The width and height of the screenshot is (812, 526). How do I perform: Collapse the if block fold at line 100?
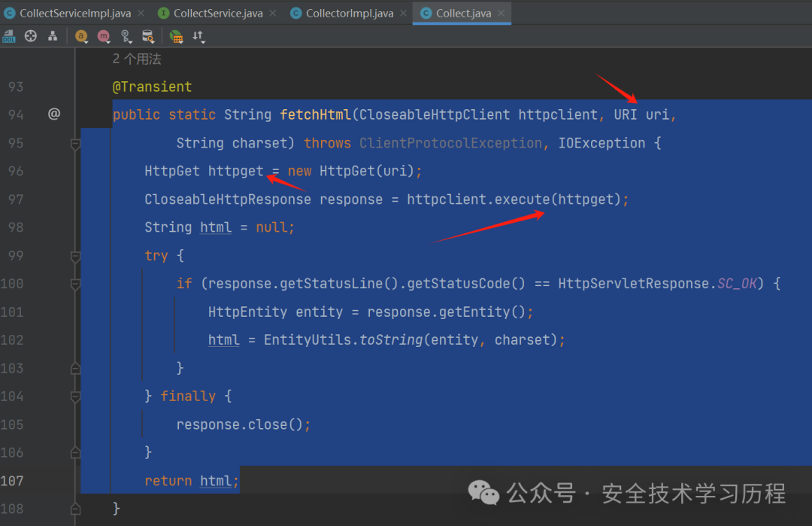tap(76, 284)
